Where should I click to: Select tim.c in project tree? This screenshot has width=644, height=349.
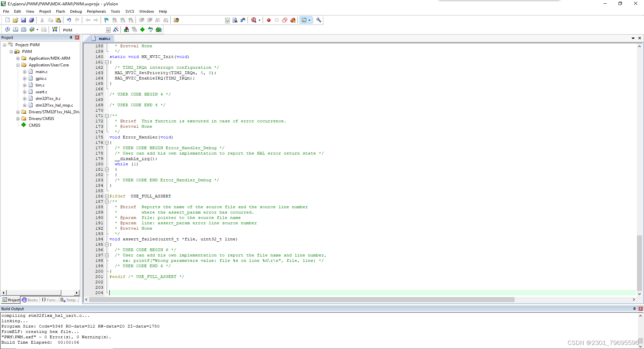click(x=40, y=85)
